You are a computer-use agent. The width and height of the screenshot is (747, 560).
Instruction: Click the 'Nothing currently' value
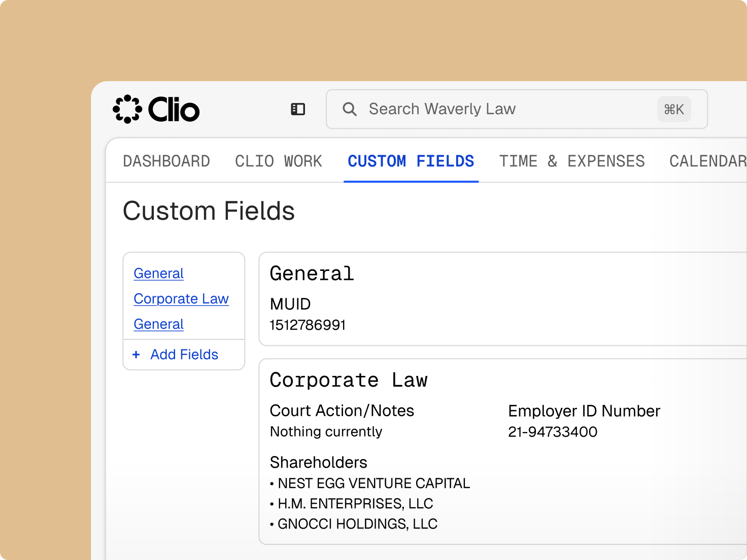point(326,432)
